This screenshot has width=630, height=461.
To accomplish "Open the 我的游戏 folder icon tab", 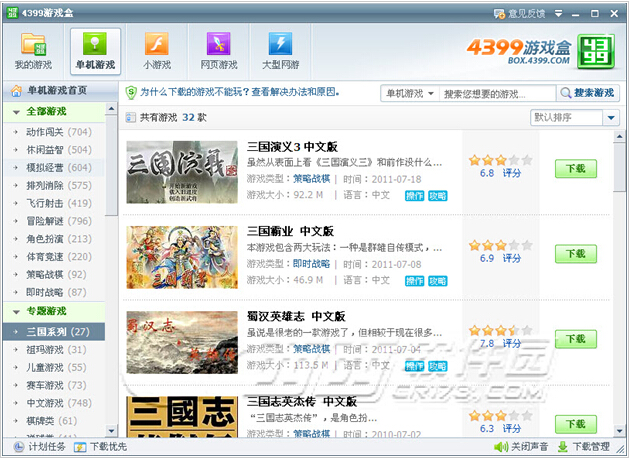I will pyautogui.click(x=33, y=44).
